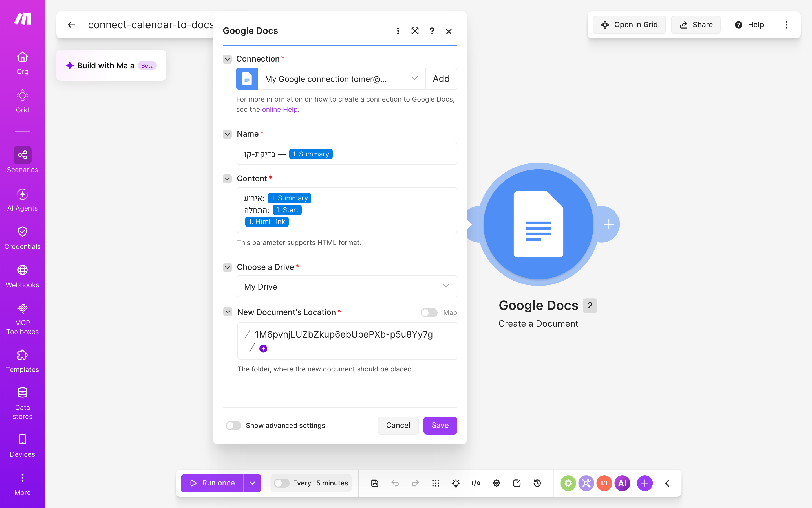Open Webhooks in sidebar
Screen dimensions: 812x508
pos(23,277)
